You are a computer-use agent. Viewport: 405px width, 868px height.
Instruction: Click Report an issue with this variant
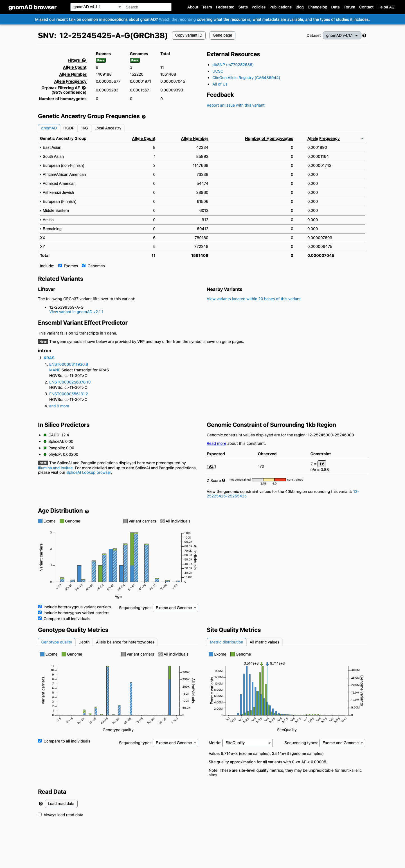pos(235,105)
